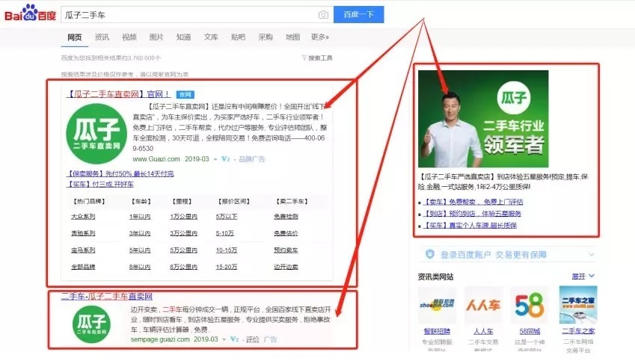The width and height of the screenshot is (635, 364).
Task: Choose 3年以内 car age link
Action: (140, 233)
